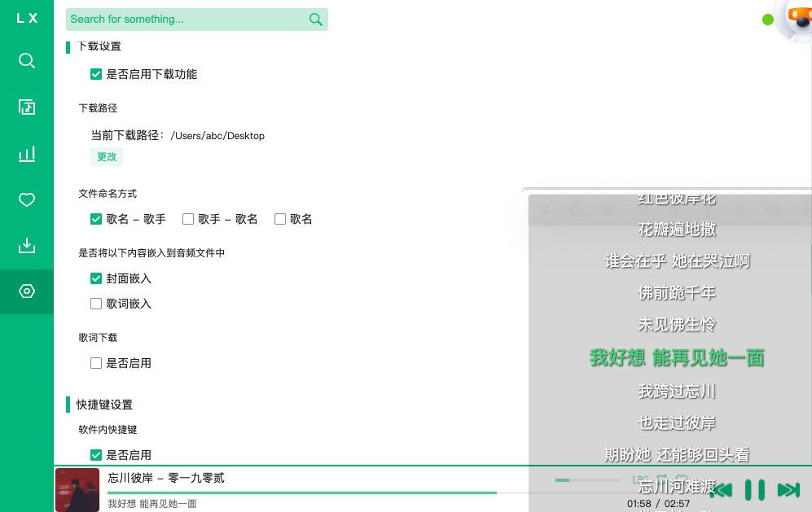
Task: Adjust the volume slider
Action: 587,480
